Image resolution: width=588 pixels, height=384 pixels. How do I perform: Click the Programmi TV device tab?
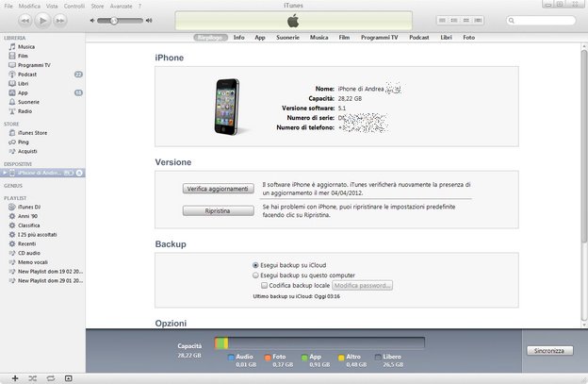point(379,38)
